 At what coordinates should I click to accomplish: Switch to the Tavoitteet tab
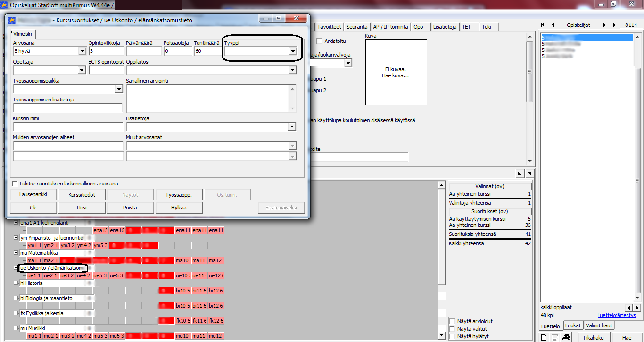(x=329, y=27)
